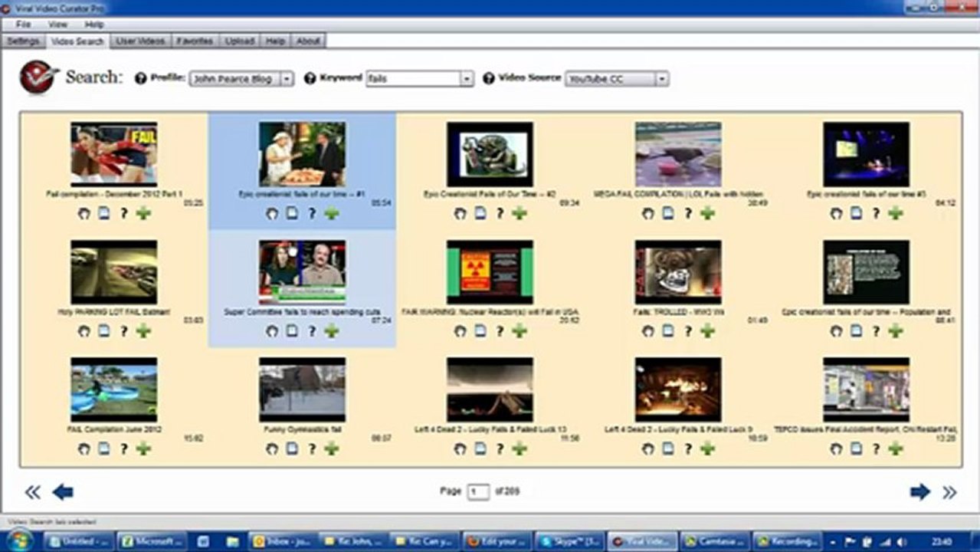Open Skype from the taskbar
The height and width of the screenshot is (552, 980).
[x=570, y=540]
